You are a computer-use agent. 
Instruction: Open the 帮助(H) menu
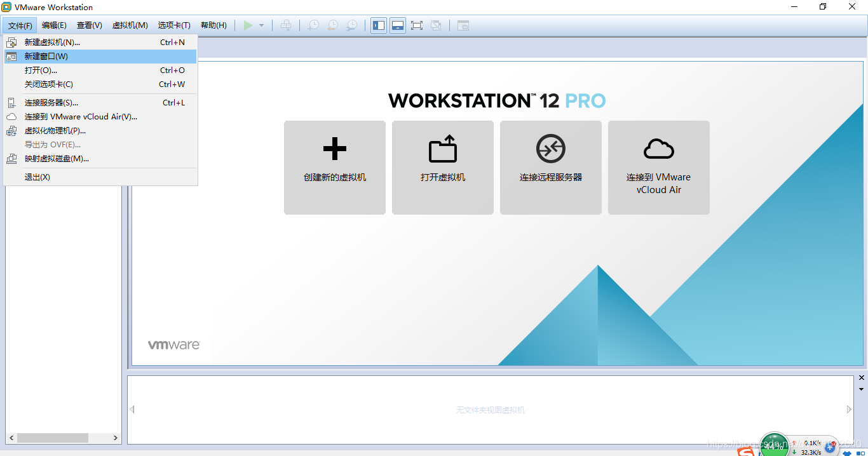[214, 25]
